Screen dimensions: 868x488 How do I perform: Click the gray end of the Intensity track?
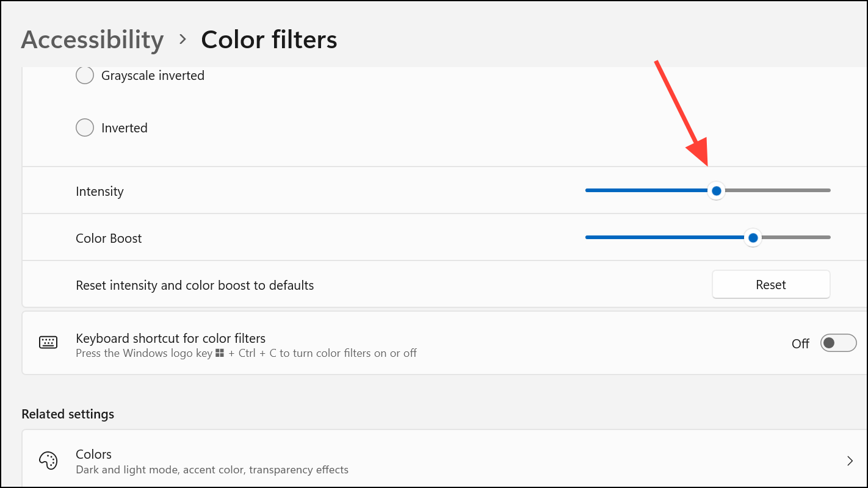pos(778,190)
